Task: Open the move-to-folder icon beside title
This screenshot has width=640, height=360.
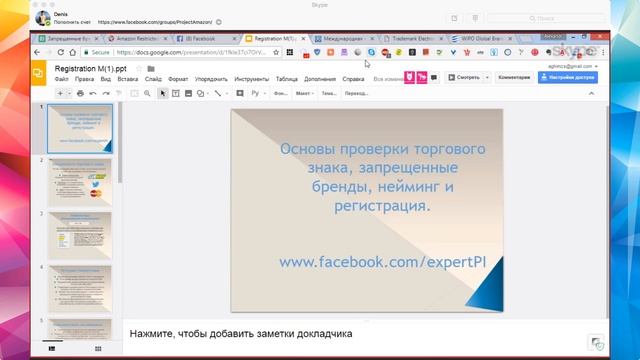Action: pos(151,69)
